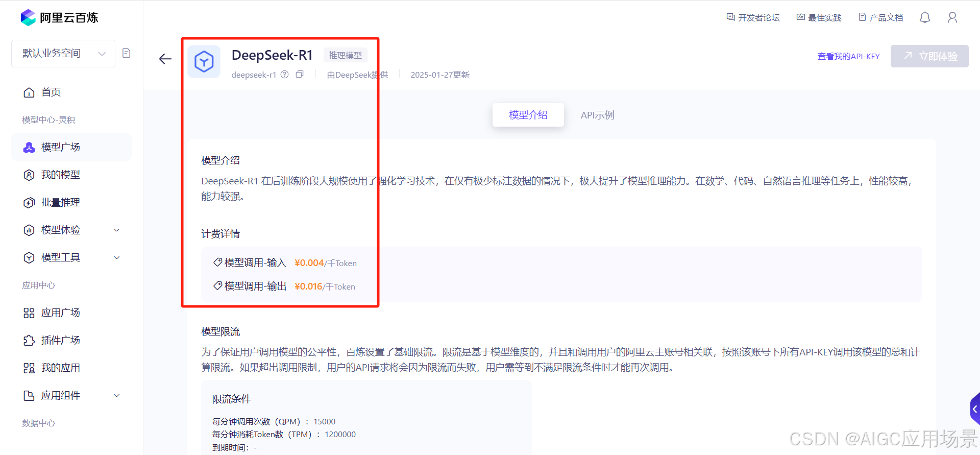Copy the deepseek-r1 model name
Image resolution: width=980 pixels, height=455 pixels.
click(300, 75)
